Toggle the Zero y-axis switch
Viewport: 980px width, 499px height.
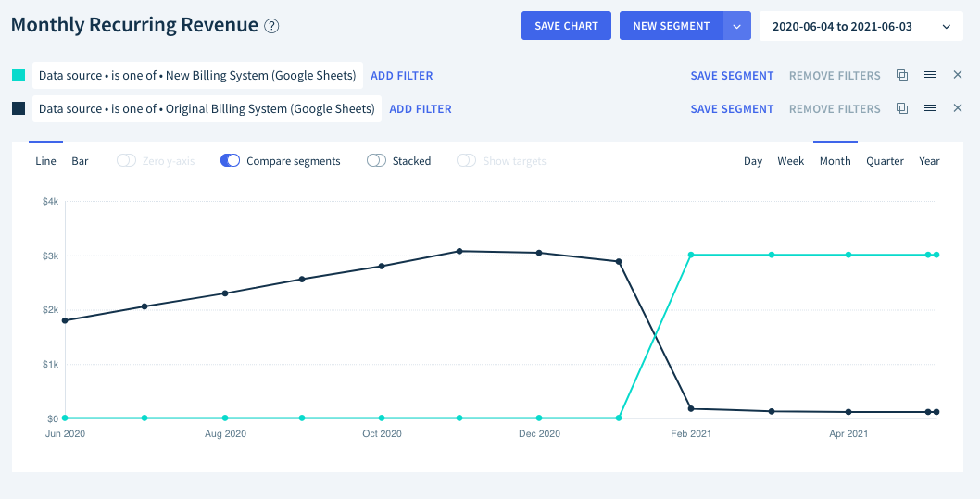(126, 160)
